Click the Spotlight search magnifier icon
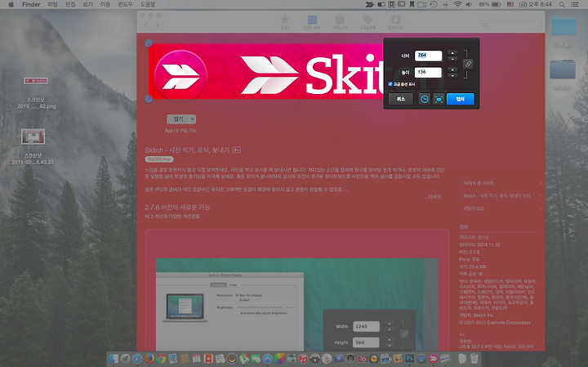588x367 pixels. pos(562,5)
